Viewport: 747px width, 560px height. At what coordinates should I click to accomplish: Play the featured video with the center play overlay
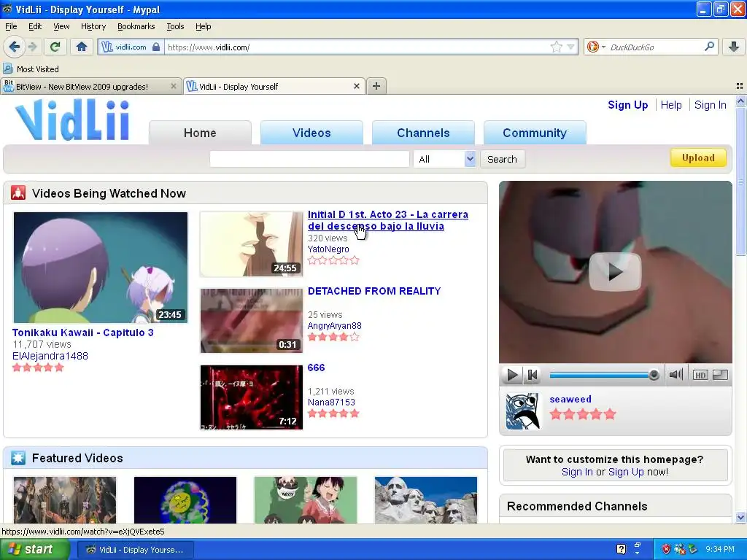pos(615,271)
